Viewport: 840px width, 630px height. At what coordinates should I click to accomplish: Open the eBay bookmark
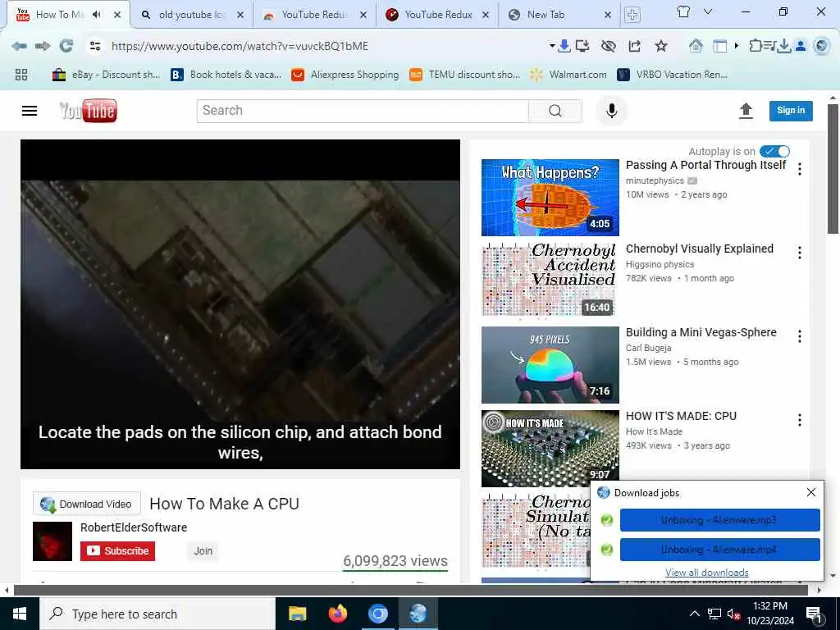point(106,75)
